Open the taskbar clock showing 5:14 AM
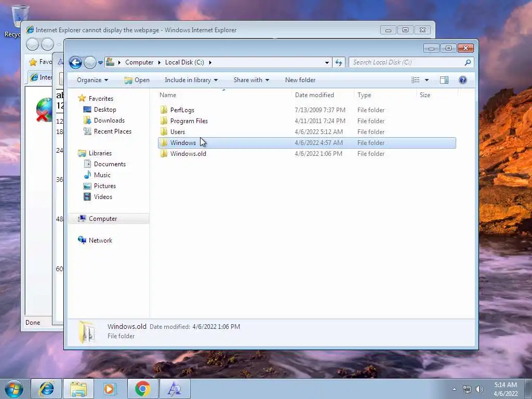This screenshot has height=399, width=532. coord(506,389)
